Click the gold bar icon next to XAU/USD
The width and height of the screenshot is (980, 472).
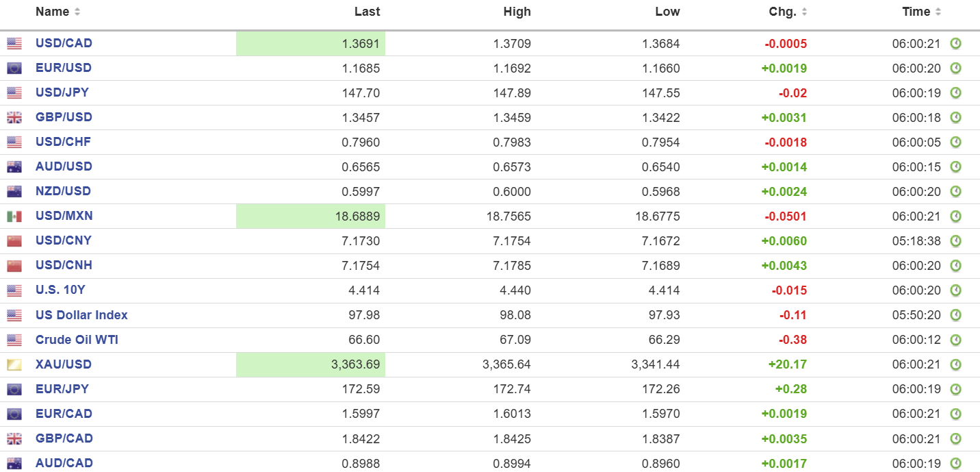point(14,364)
